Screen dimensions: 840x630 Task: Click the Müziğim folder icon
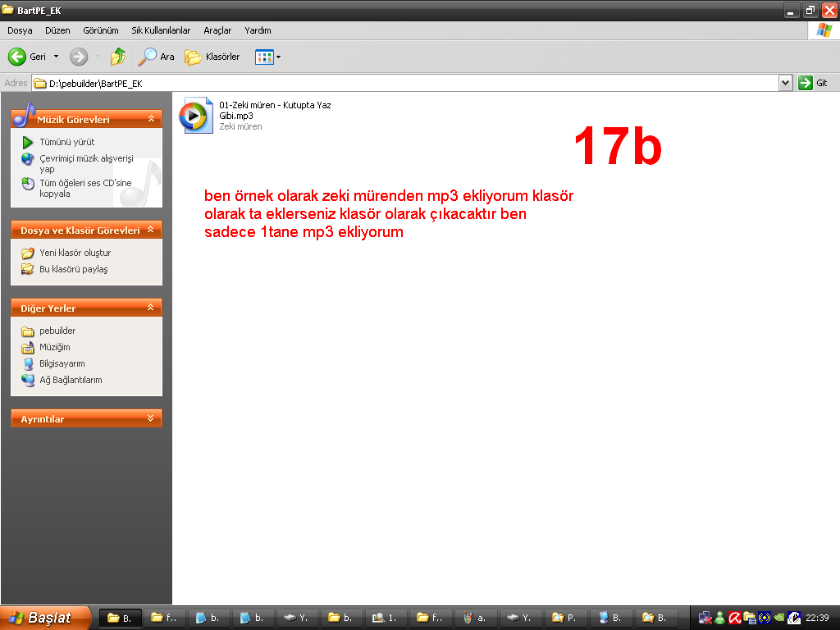[x=27, y=348]
